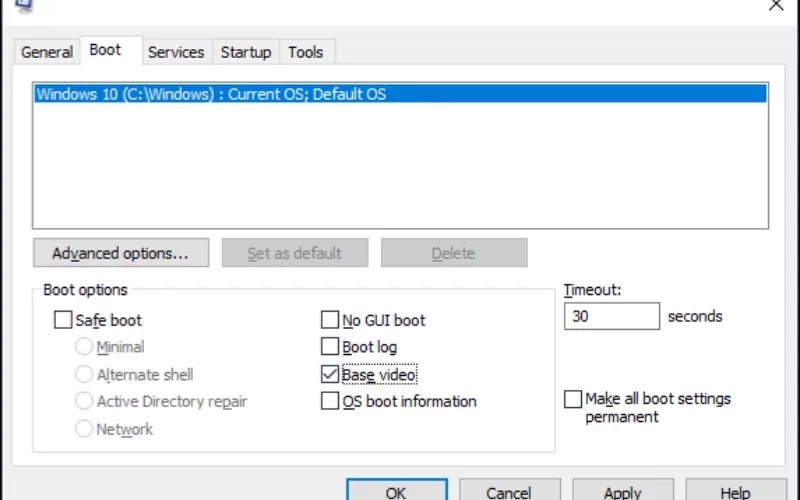Check the No GUI boot option

pyautogui.click(x=330, y=320)
